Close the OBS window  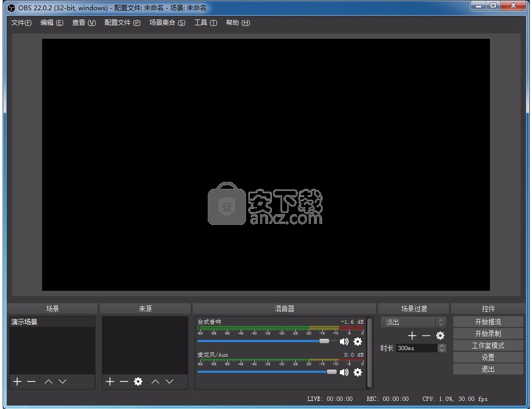[x=513, y=6]
